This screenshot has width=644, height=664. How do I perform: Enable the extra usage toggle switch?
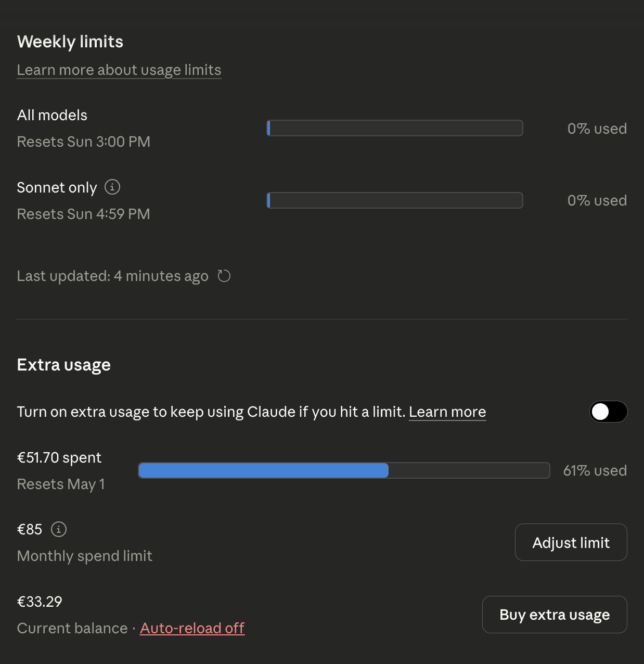608,412
